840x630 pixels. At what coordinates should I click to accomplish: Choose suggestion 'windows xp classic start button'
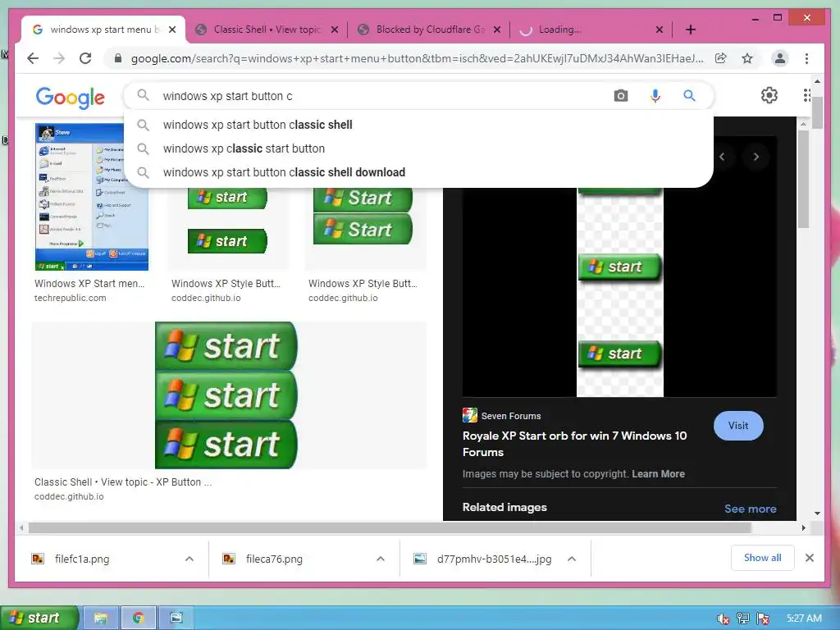pos(419,148)
